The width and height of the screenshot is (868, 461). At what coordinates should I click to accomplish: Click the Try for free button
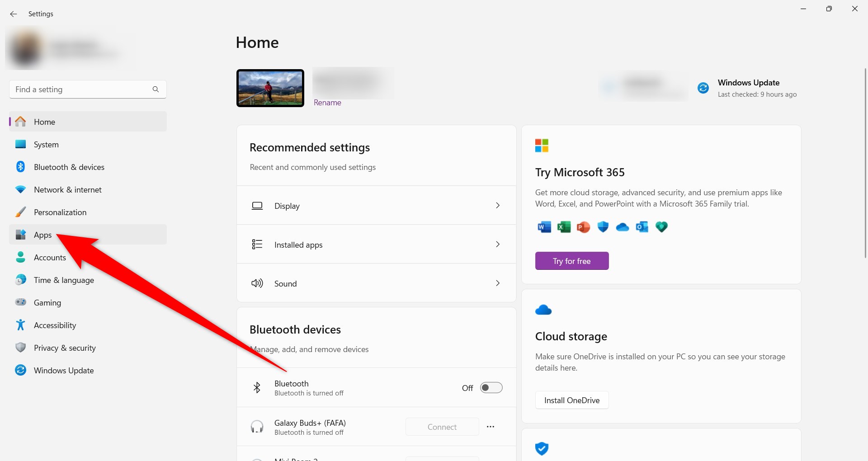(x=572, y=261)
